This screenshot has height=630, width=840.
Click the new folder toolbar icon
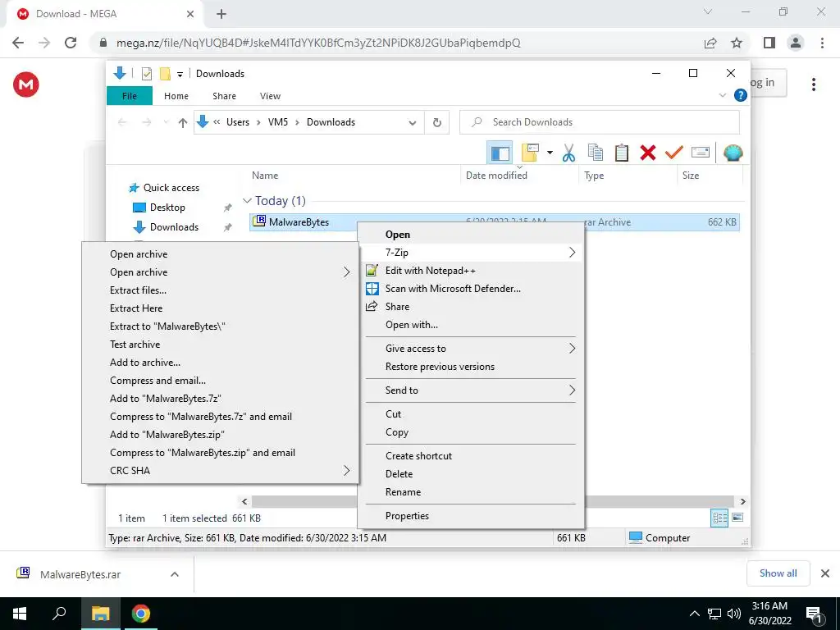[530, 153]
